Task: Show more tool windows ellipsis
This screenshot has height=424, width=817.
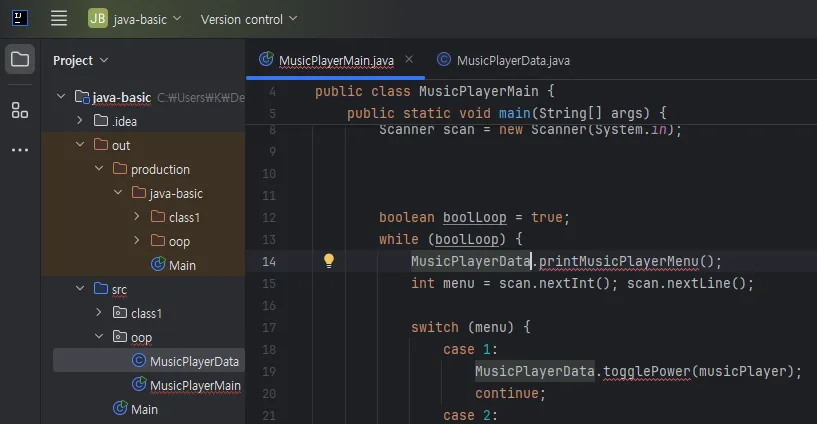Action: [20, 150]
